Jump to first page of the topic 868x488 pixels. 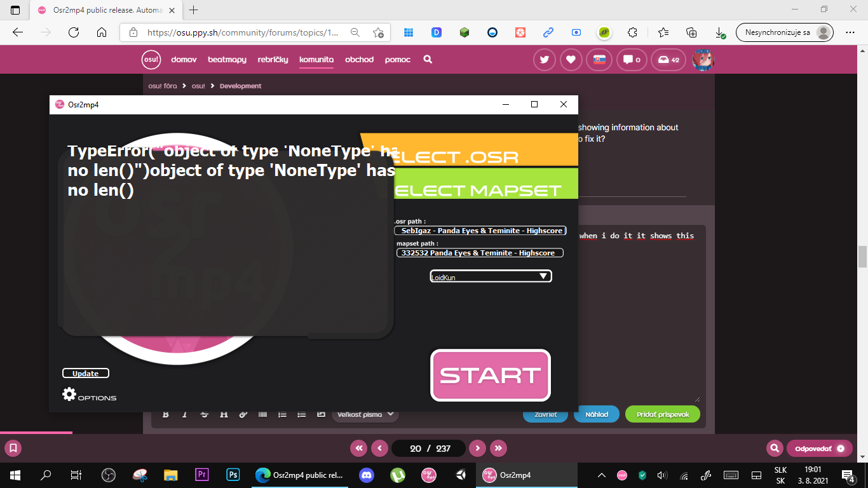(x=359, y=449)
